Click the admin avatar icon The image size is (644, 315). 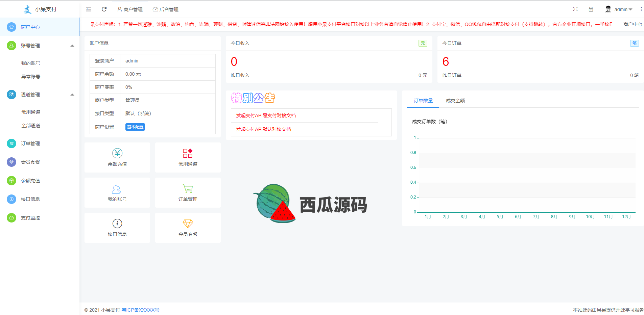(x=608, y=9)
